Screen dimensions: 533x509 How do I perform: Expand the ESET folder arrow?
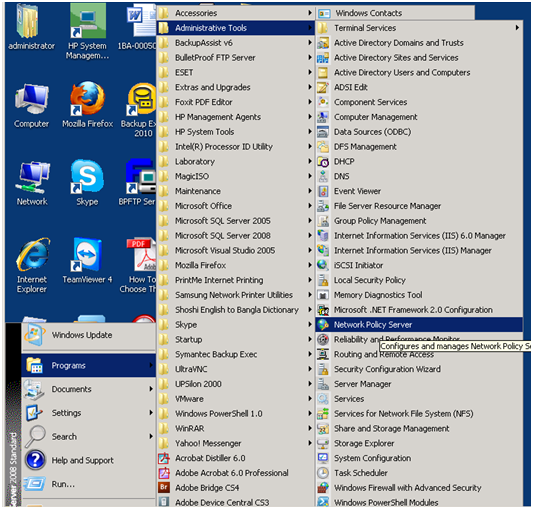[x=310, y=72]
